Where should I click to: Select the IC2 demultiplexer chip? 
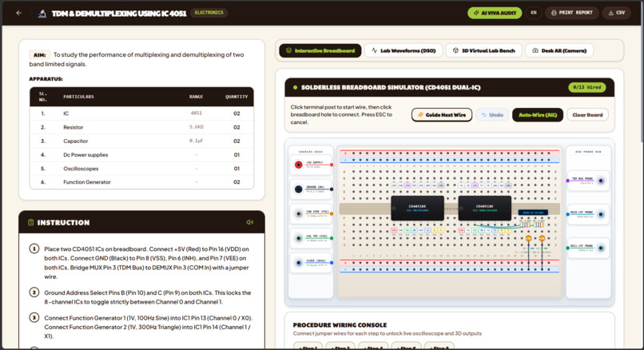click(x=485, y=208)
